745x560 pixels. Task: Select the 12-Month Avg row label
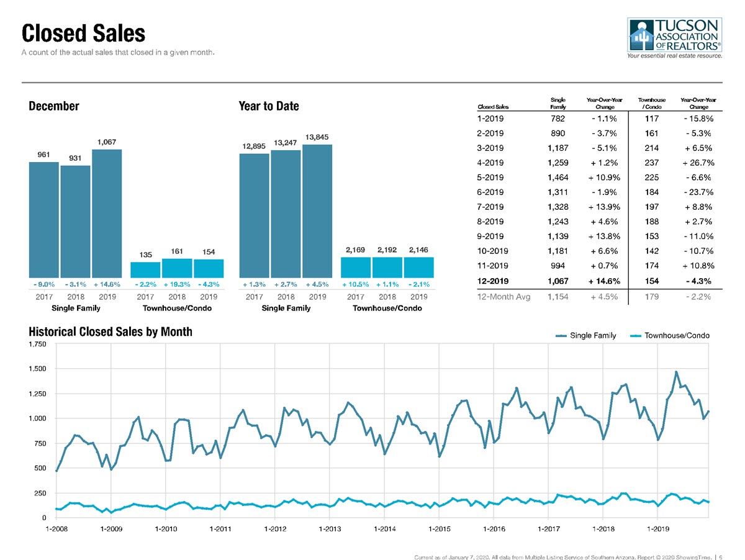503,296
